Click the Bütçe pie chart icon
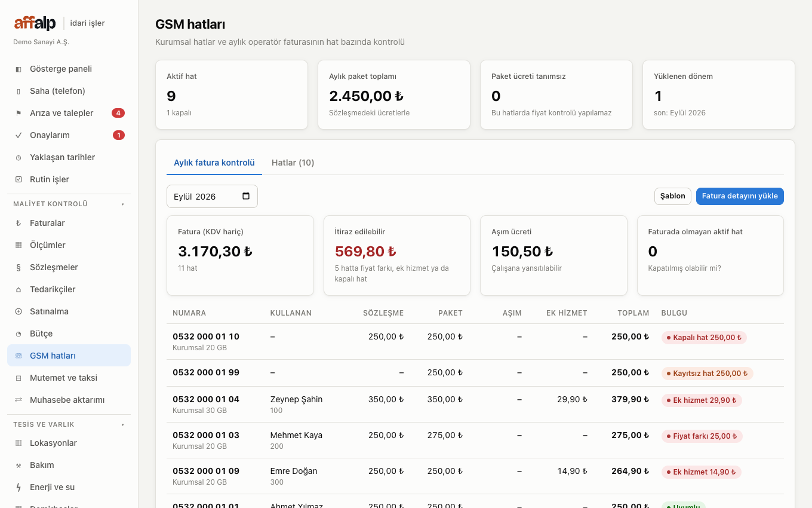The height and width of the screenshot is (508, 812). pos(19,334)
